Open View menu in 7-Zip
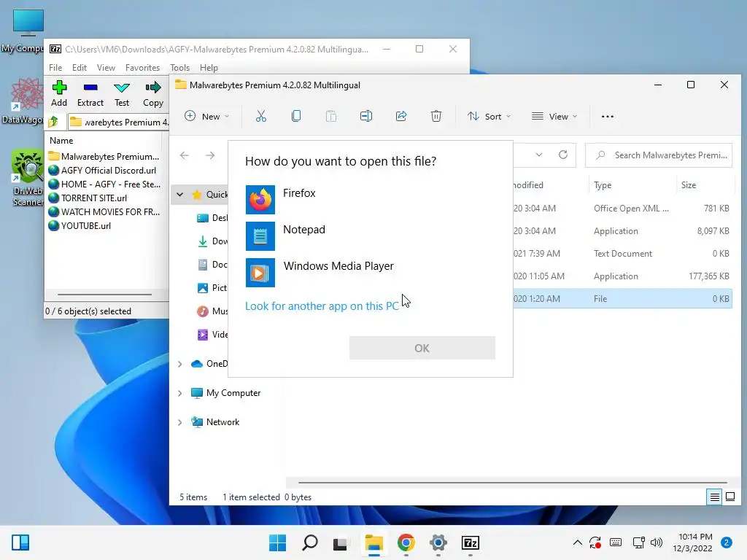Viewport: 747px width, 560px height. coord(106,68)
